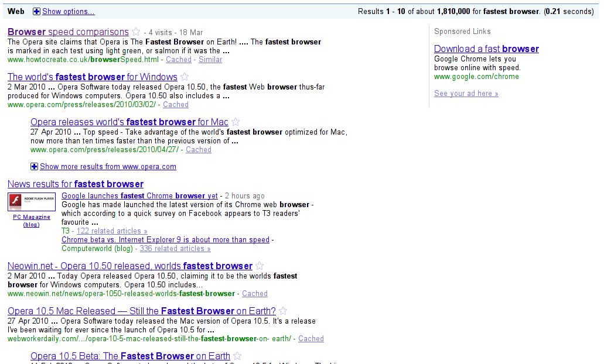This screenshot has width=604, height=364.
Task: Open Cached copy of opera.com 2010/03/02 release
Action: (x=176, y=105)
